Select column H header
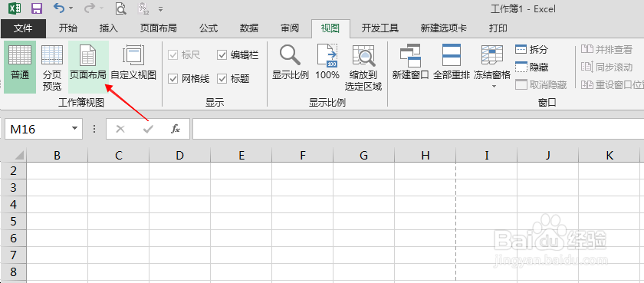The image size is (644, 283). coord(425,155)
